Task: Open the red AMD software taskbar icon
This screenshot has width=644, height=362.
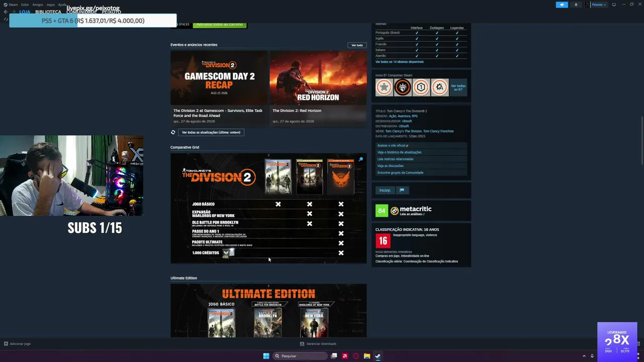Action: (345, 356)
